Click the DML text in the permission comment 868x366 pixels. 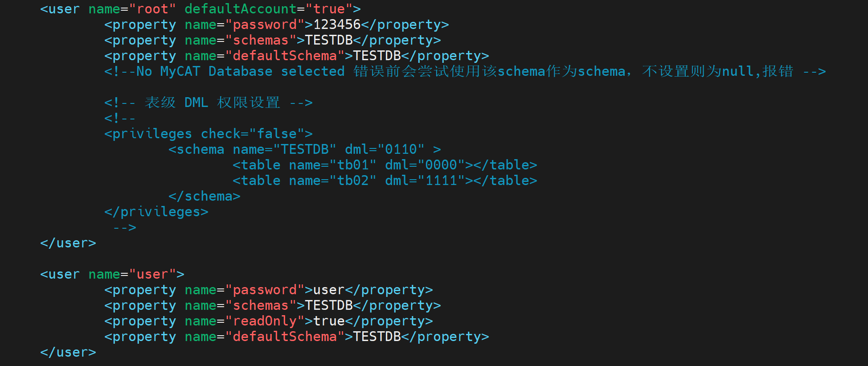tap(196, 103)
